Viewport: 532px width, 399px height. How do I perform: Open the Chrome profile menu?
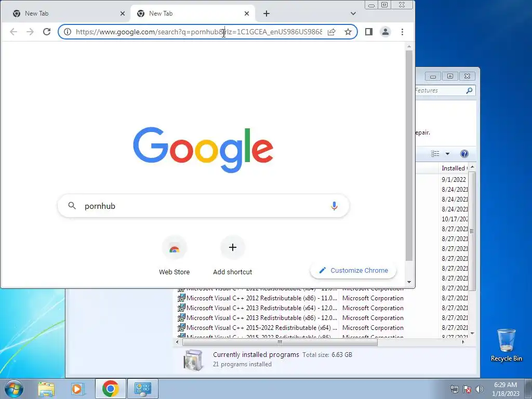(385, 32)
